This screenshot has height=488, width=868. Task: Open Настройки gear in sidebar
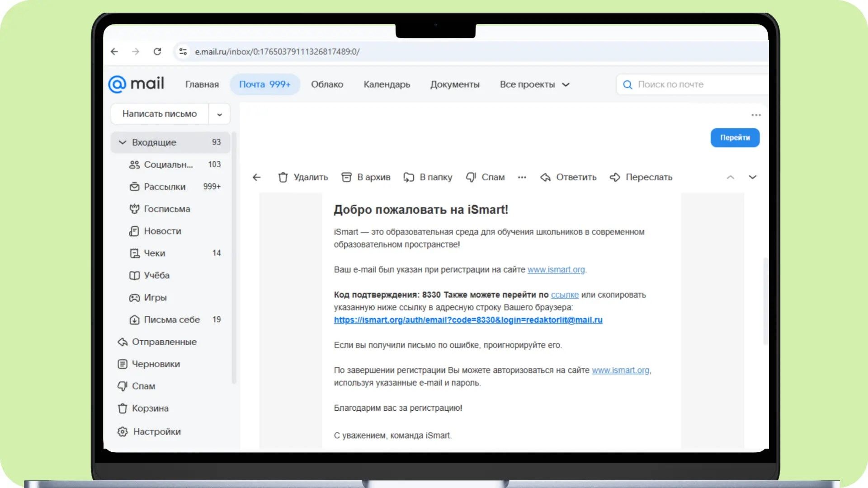click(123, 432)
